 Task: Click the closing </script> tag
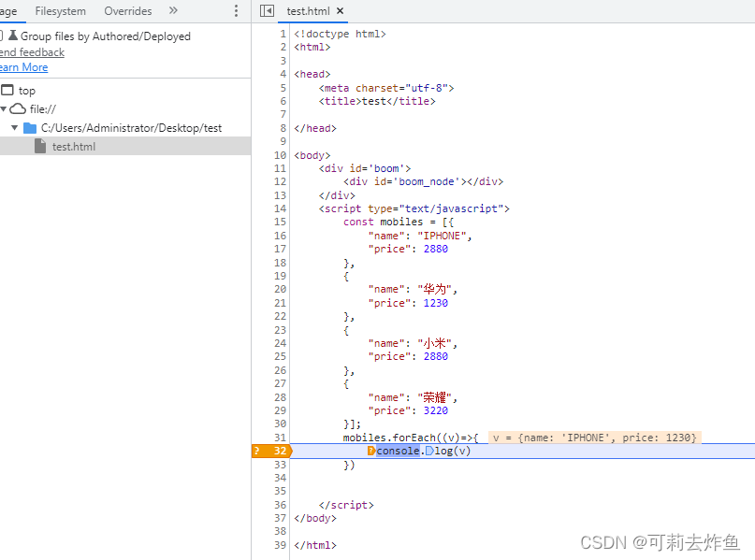346,505
